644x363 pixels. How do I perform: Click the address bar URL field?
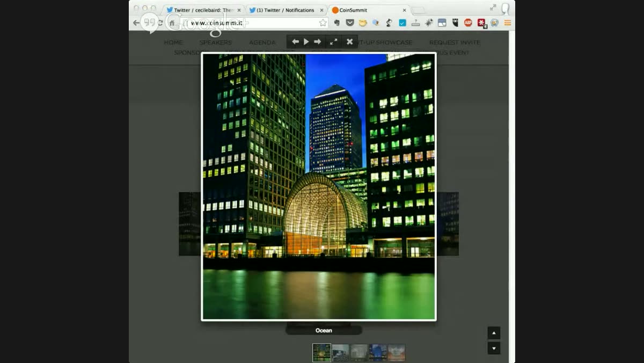[x=253, y=23]
